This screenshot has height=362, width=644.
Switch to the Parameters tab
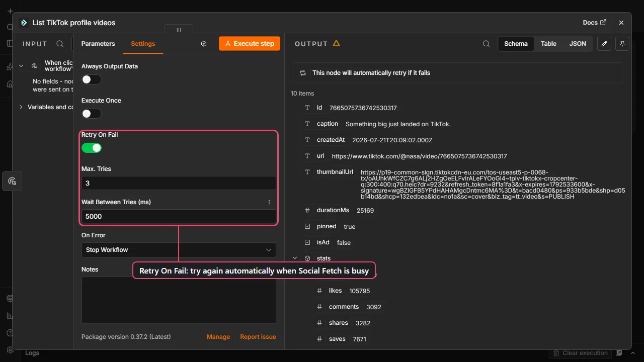click(x=98, y=44)
